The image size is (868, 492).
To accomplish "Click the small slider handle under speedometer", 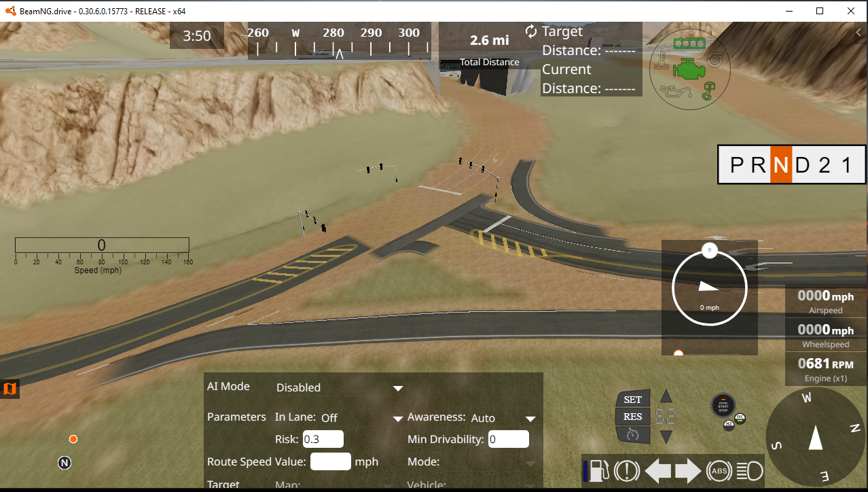I will coord(678,353).
